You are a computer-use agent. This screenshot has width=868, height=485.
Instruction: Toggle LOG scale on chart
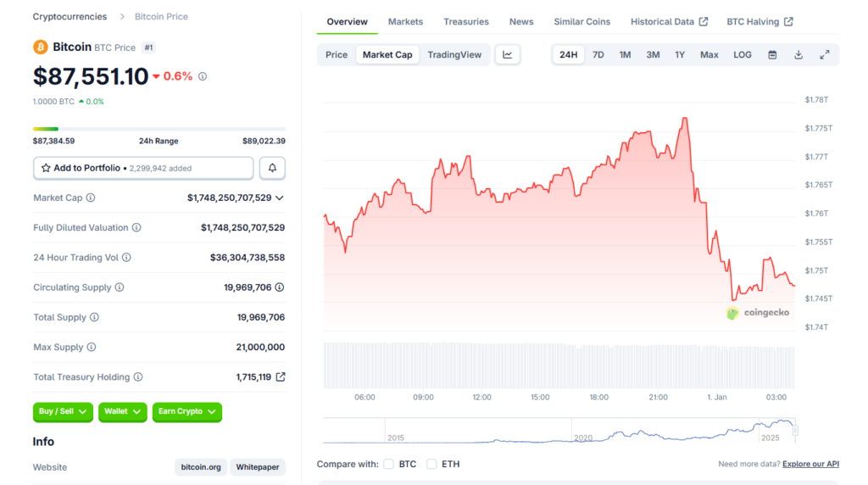742,55
